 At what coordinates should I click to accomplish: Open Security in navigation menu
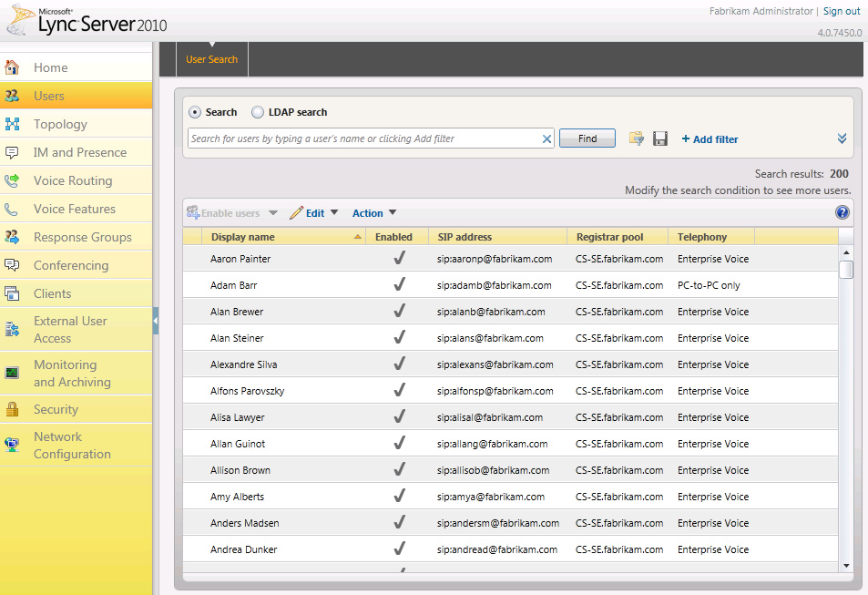tap(76, 409)
